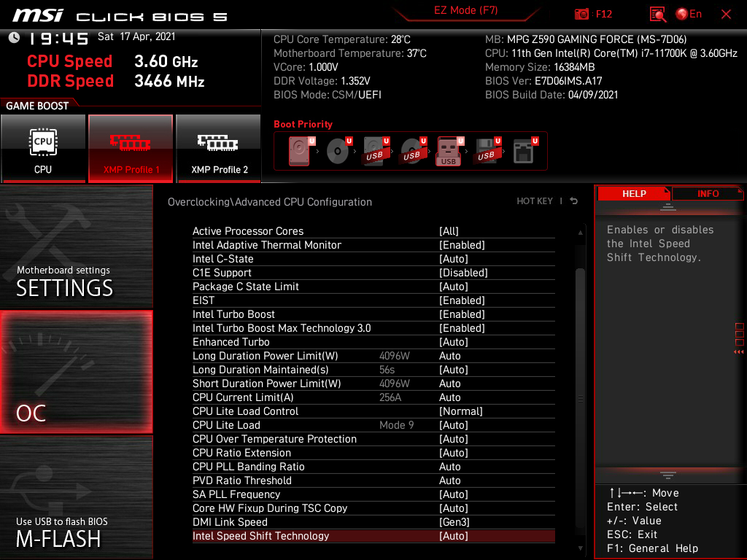This screenshot has height=560, width=747.
Task: Open HOT KEY list
Action: pyautogui.click(x=535, y=201)
